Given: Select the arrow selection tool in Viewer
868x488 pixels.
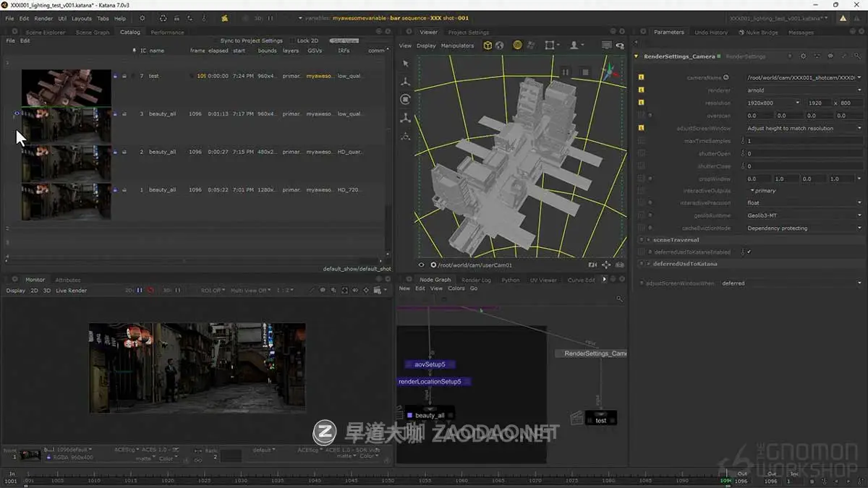Looking at the screenshot, I should click(406, 64).
